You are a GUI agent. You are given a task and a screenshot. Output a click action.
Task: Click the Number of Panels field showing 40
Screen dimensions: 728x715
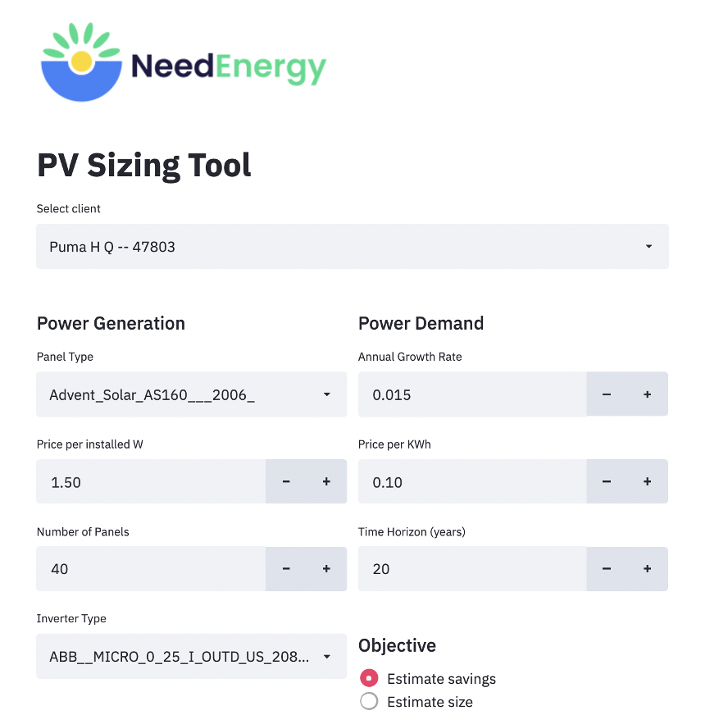[151, 569]
